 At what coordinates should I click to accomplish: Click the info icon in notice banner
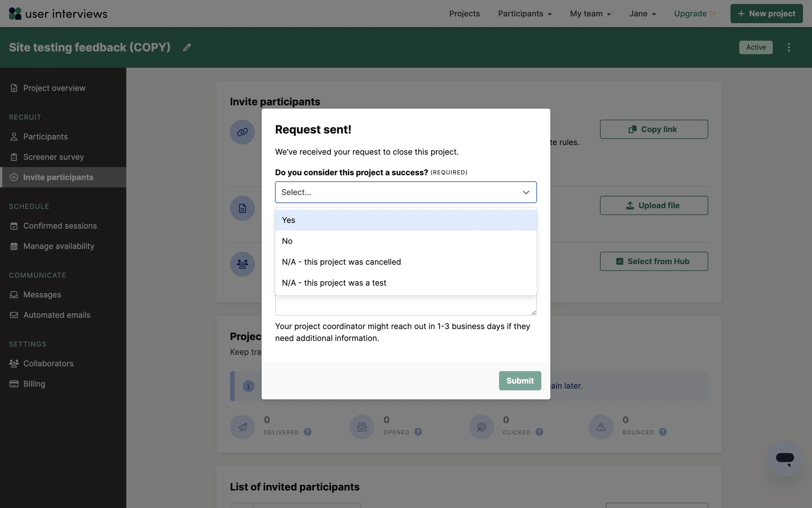coord(248,386)
